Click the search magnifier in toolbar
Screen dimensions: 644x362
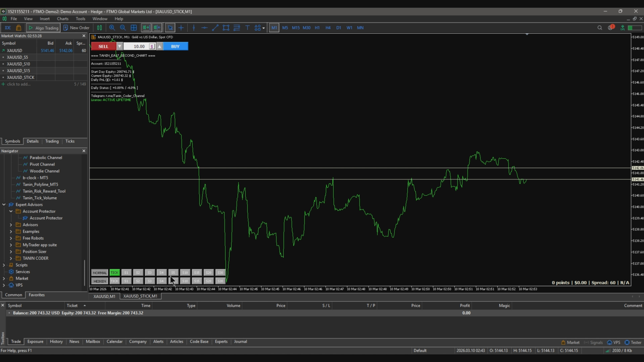coord(599,28)
